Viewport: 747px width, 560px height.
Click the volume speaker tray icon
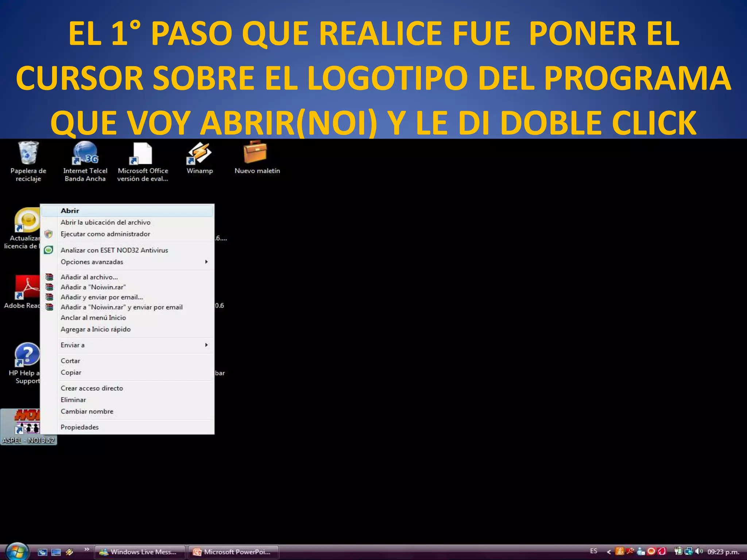699,551
